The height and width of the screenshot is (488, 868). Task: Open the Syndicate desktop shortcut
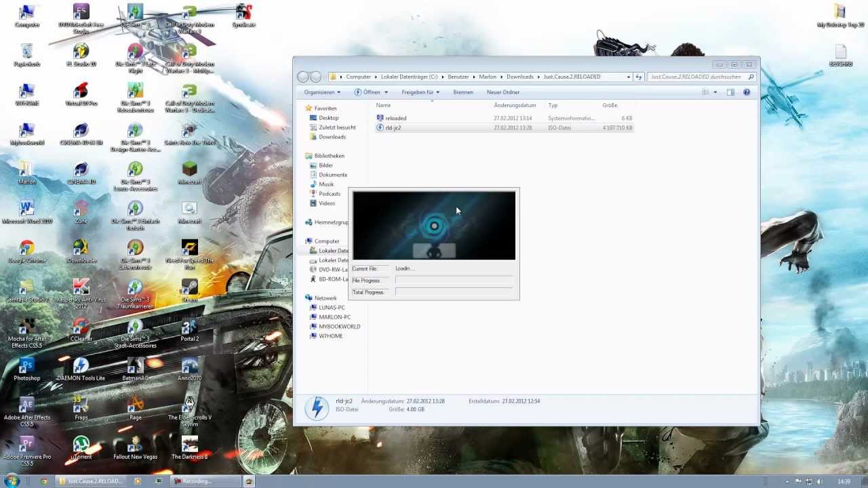(x=243, y=16)
